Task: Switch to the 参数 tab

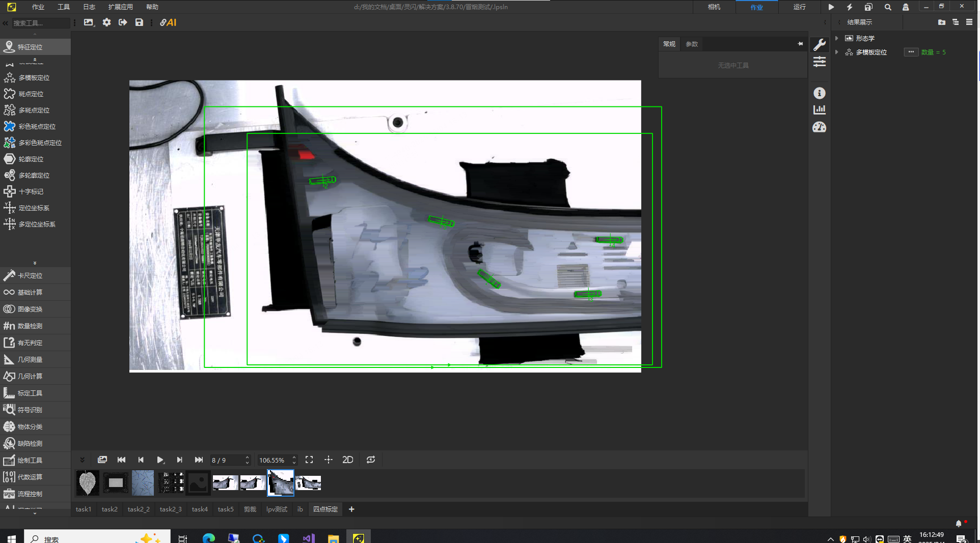Action: click(x=692, y=44)
